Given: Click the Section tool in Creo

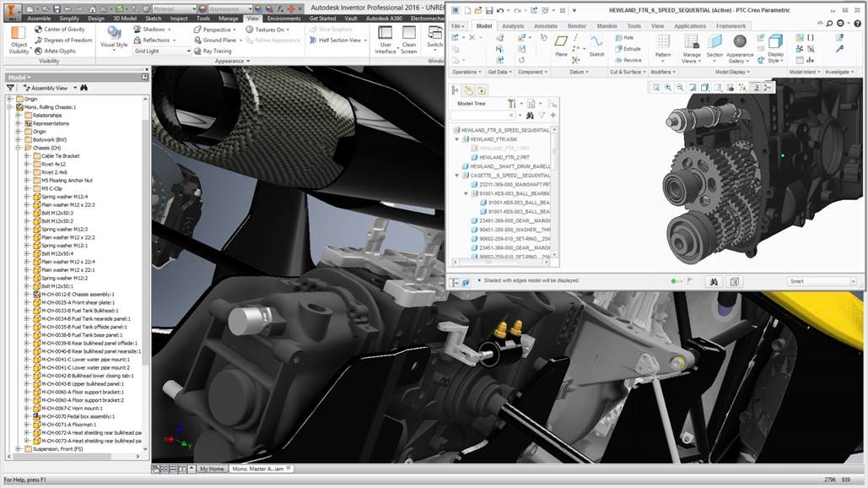Looking at the screenshot, I should (714, 46).
